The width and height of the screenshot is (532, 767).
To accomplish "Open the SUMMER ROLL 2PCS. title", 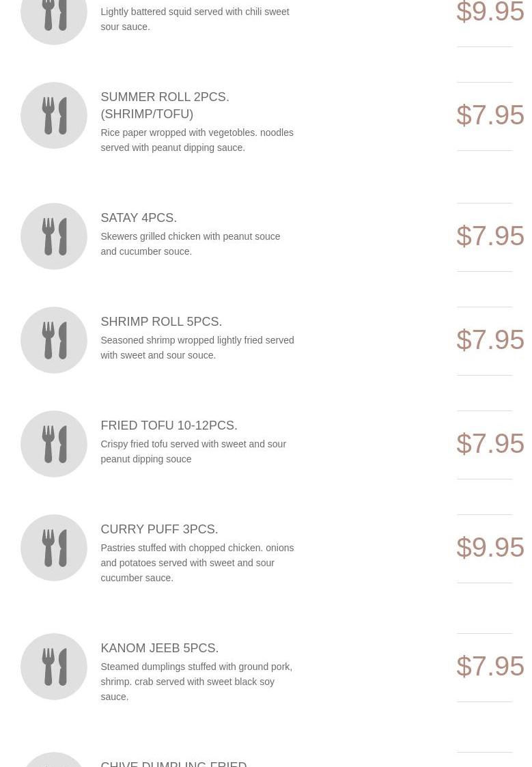I will pyautogui.click(x=165, y=105).
